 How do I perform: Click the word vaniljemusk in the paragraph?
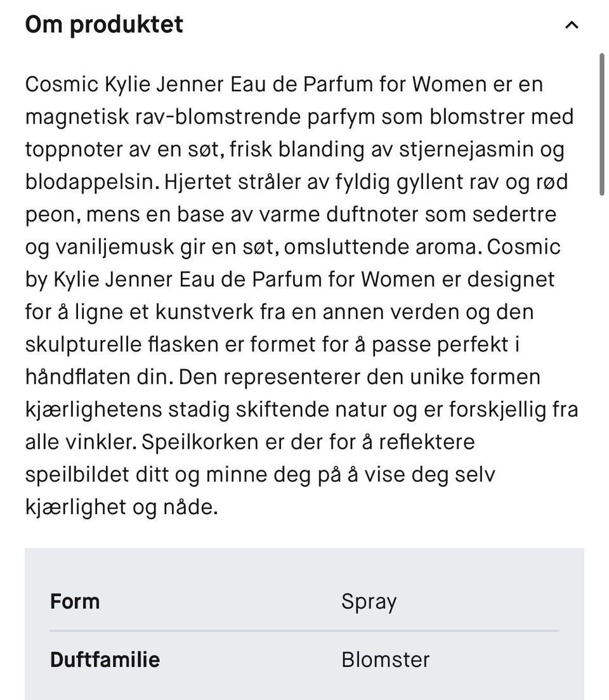[x=114, y=248]
